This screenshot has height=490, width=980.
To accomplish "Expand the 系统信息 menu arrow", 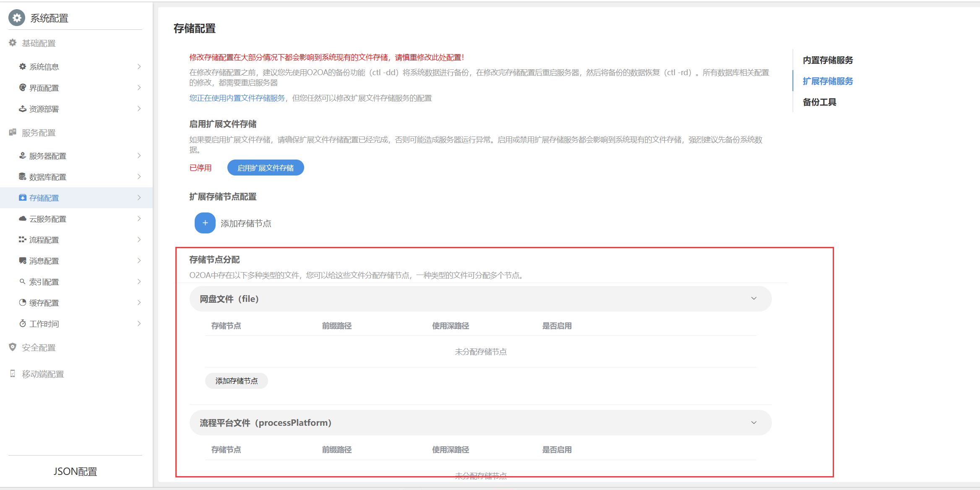I will coord(139,67).
